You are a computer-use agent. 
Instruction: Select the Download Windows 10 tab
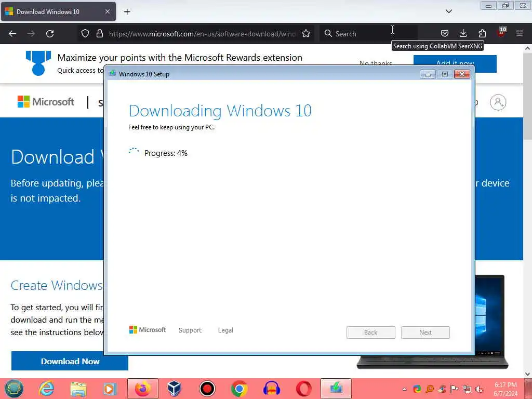(x=58, y=11)
